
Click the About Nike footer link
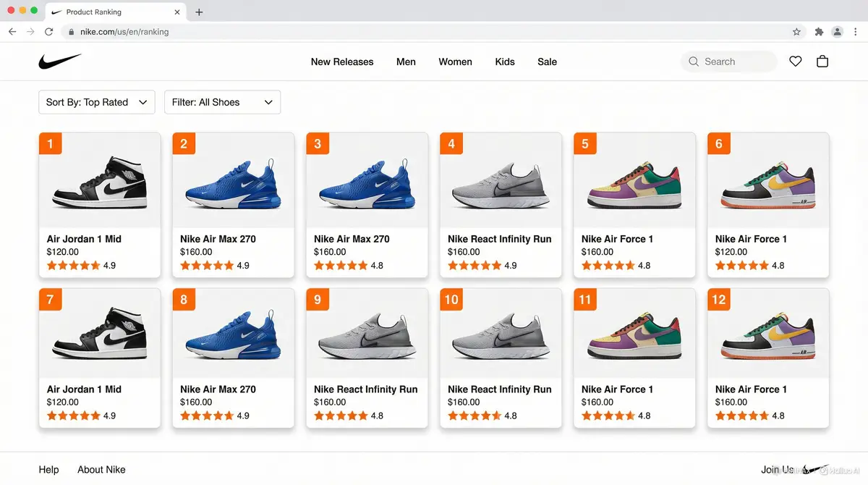(101, 470)
